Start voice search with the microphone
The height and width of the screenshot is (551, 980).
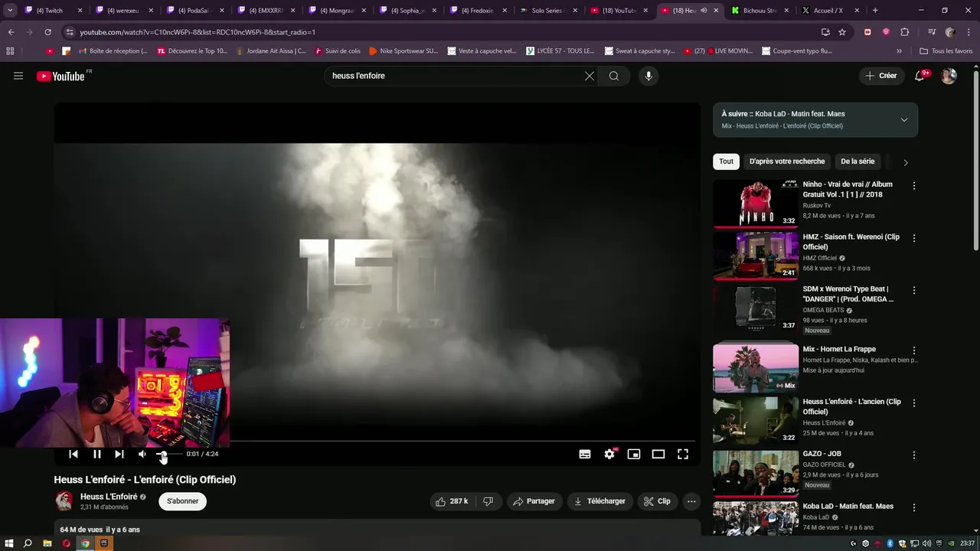648,76
